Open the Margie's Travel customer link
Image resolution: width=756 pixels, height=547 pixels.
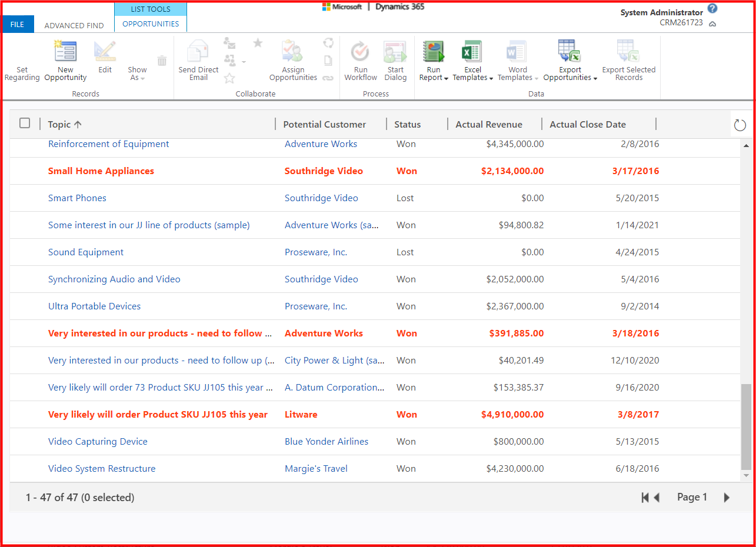(316, 468)
